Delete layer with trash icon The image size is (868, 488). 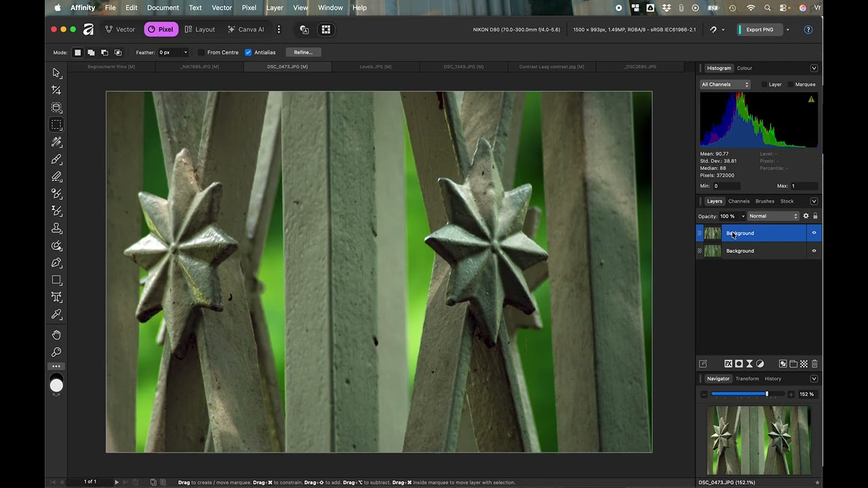(x=814, y=364)
